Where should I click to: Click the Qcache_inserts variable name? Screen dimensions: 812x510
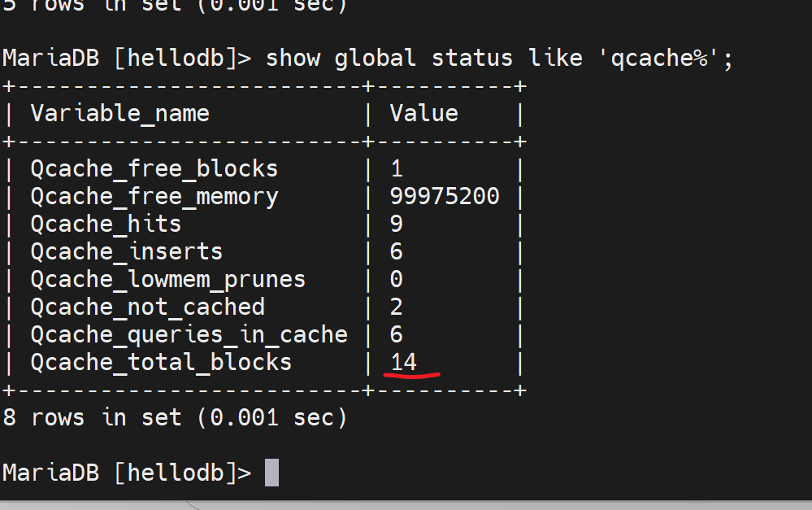[127, 252]
